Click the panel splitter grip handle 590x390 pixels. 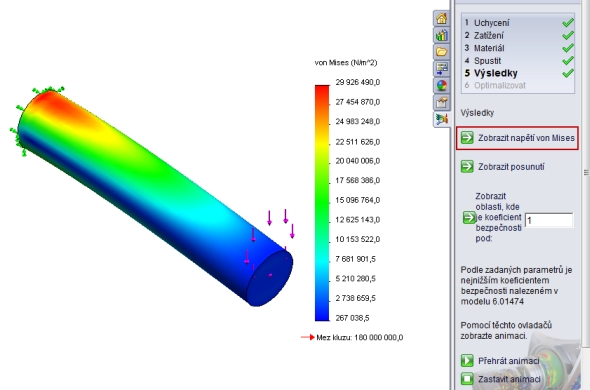click(x=586, y=172)
